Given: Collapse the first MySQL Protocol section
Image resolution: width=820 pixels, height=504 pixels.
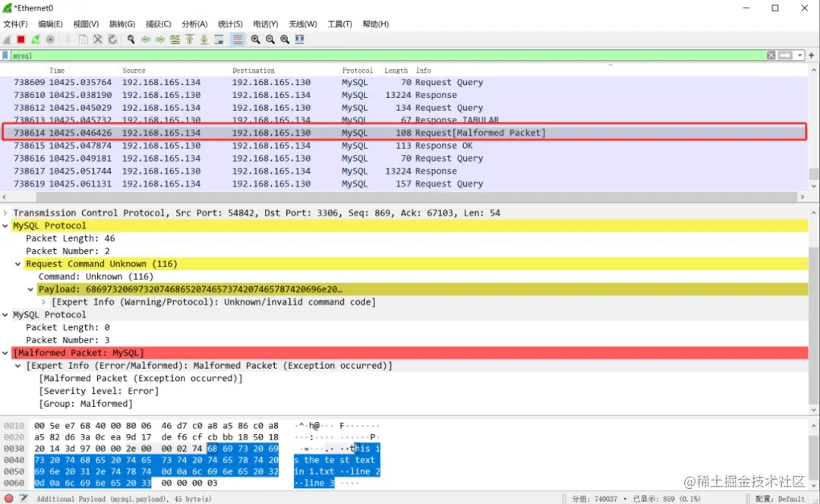Looking at the screenshot, I should 5,226.
